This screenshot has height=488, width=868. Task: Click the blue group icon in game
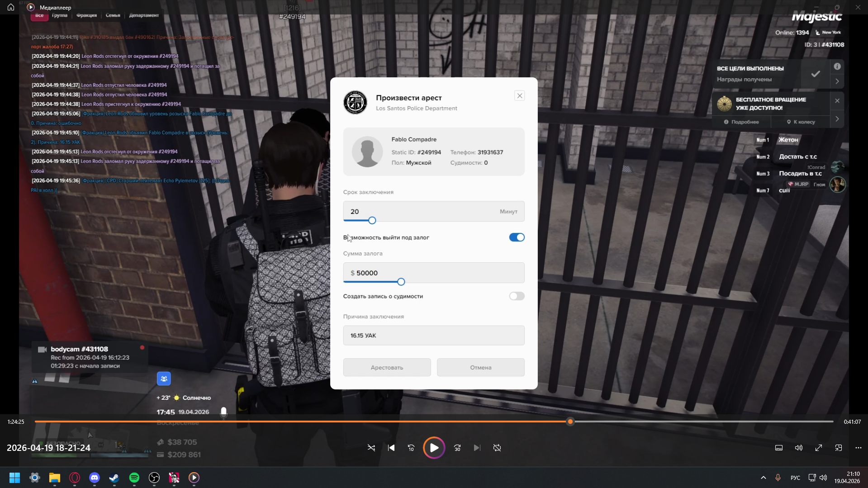click(x=164, y=379)
